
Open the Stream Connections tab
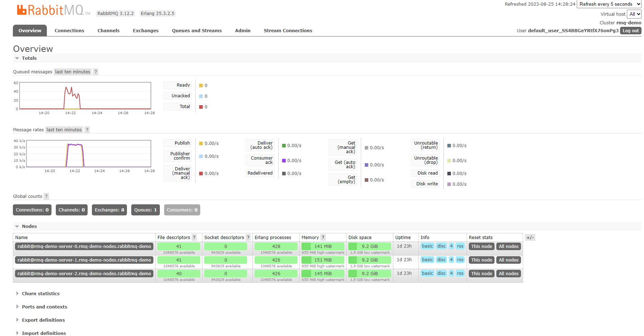click(288, 31)
